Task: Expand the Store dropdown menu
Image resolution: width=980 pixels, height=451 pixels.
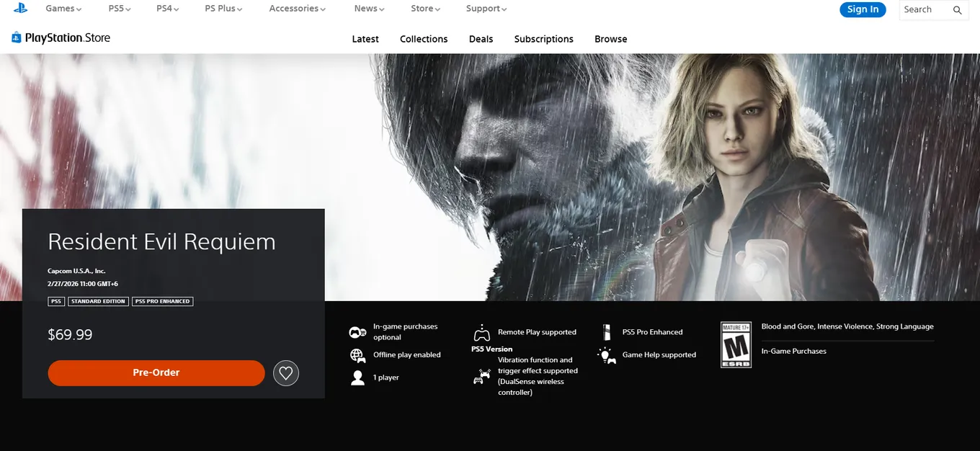Action: coord(426,9)
